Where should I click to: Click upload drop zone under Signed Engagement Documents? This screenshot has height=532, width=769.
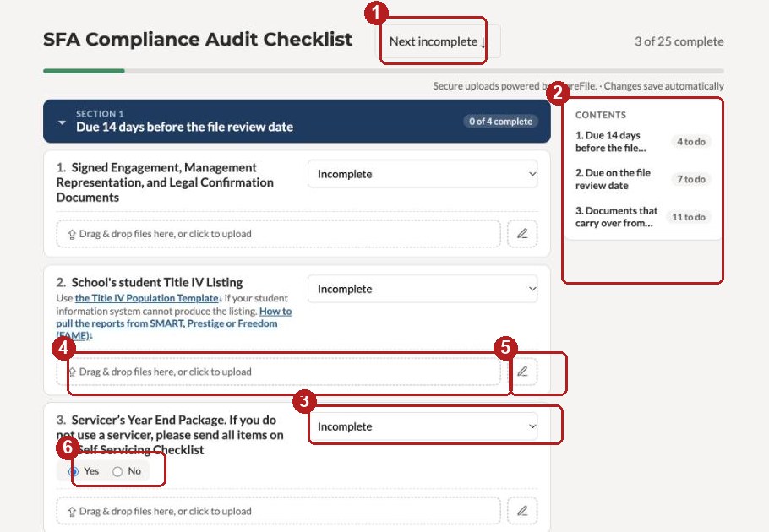(x=279, y=234)
